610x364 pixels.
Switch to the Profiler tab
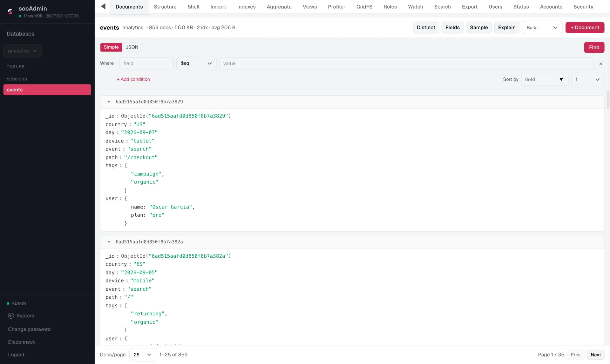pyautogui.click(x=336, y=7)
